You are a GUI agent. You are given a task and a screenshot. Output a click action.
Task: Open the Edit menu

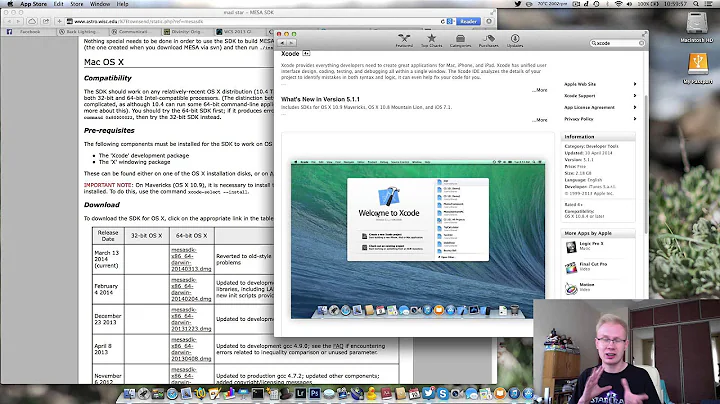(58, 4)
